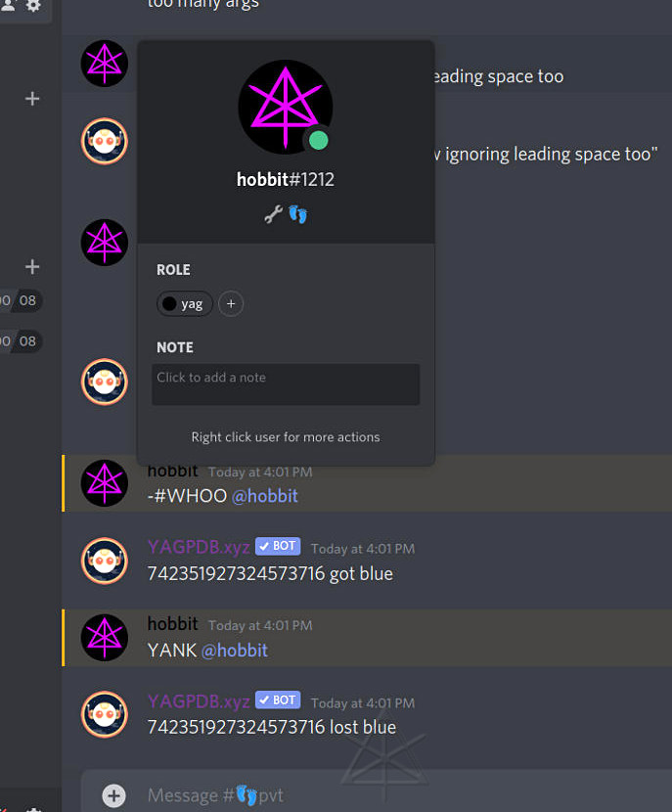Click the blue footprints badge under hobbit#1212

point(297,214)
